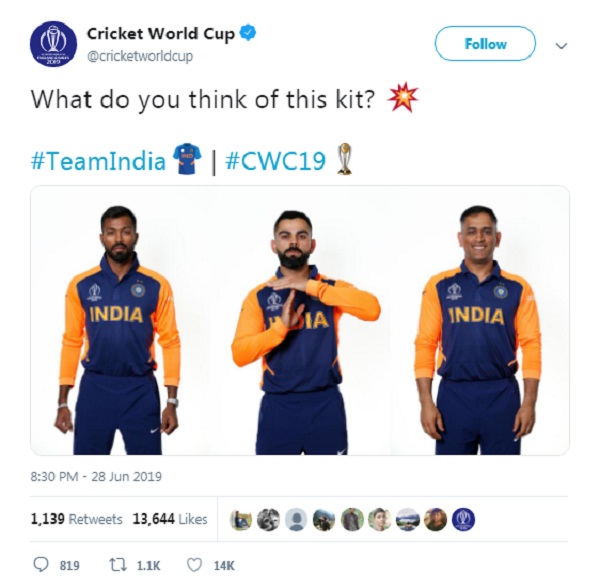The width and height of the screenshot is (600, 588).
Task: Open the @cricketworldcup handle
Action: (140, 56)
